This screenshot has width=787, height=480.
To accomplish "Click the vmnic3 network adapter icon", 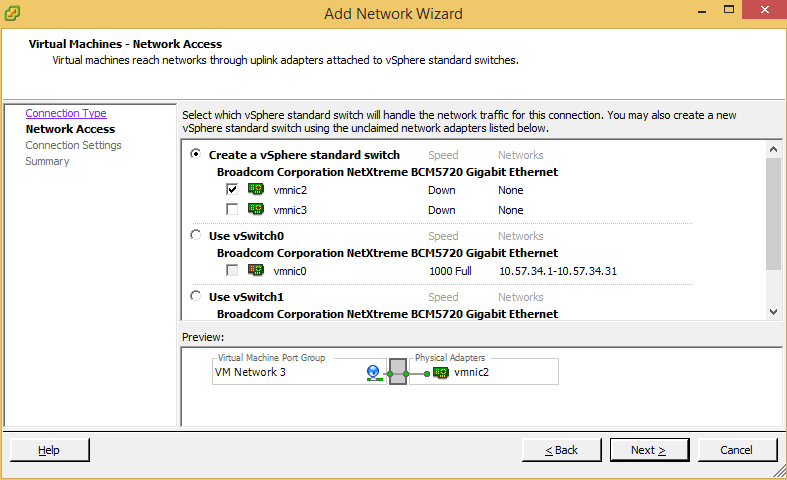I will point(256,210).
